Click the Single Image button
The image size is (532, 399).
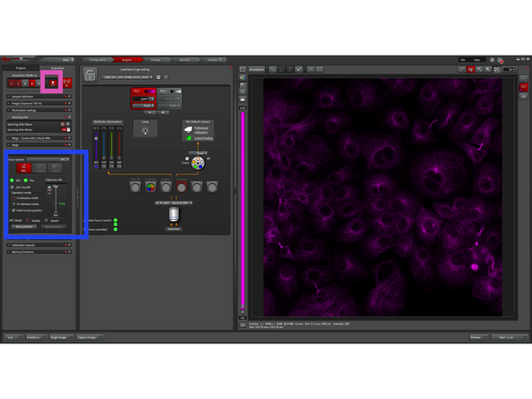pyautogui.click(x=61, y=337)
